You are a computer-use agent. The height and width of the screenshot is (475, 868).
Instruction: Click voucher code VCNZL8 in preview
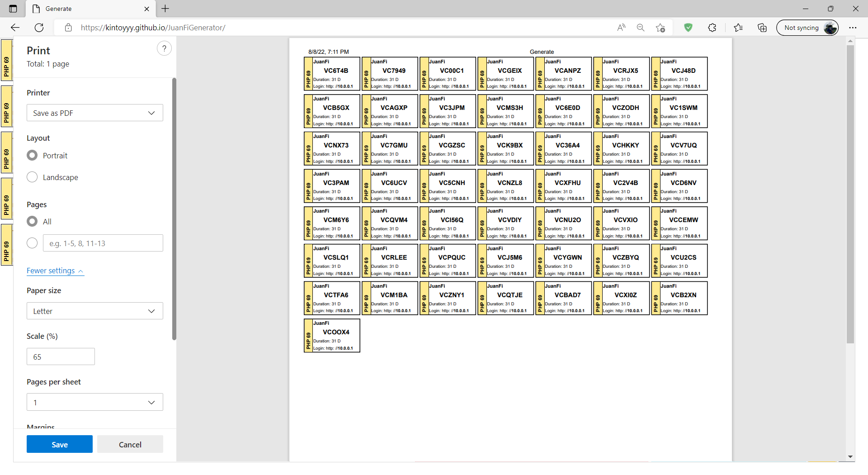coord(510,183)
